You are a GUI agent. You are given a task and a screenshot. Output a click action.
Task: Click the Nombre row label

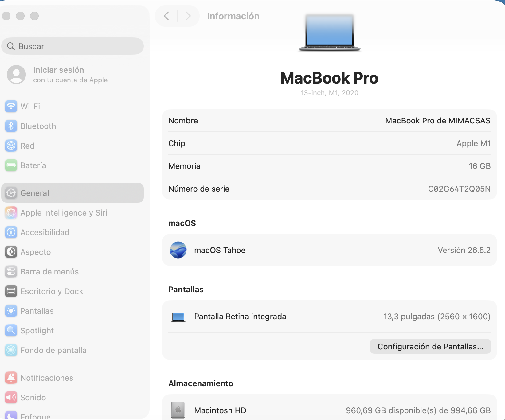pos(183,121)
